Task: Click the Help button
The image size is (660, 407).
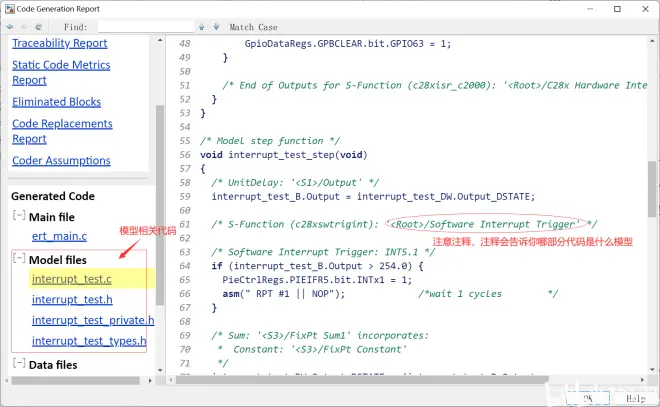Action: pos(636,398)
